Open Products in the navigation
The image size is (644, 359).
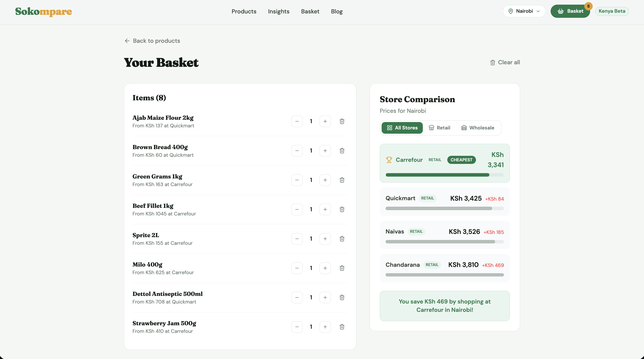(244, 12)
